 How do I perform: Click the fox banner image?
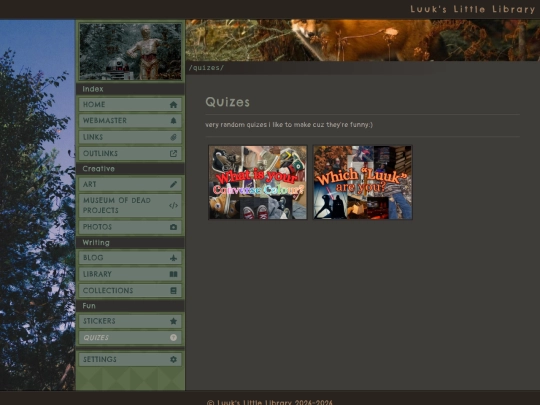click(363, 40)
